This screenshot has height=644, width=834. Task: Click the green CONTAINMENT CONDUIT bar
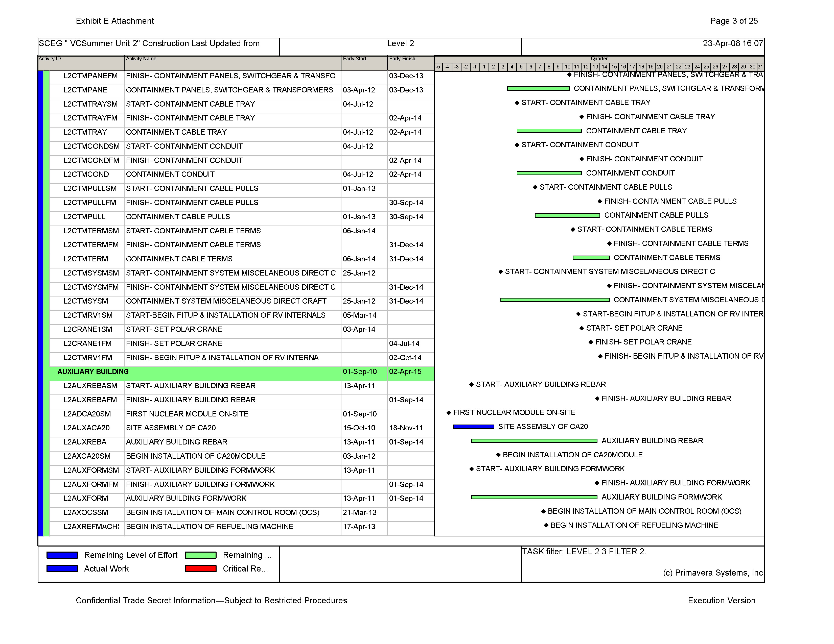[549, 173]
